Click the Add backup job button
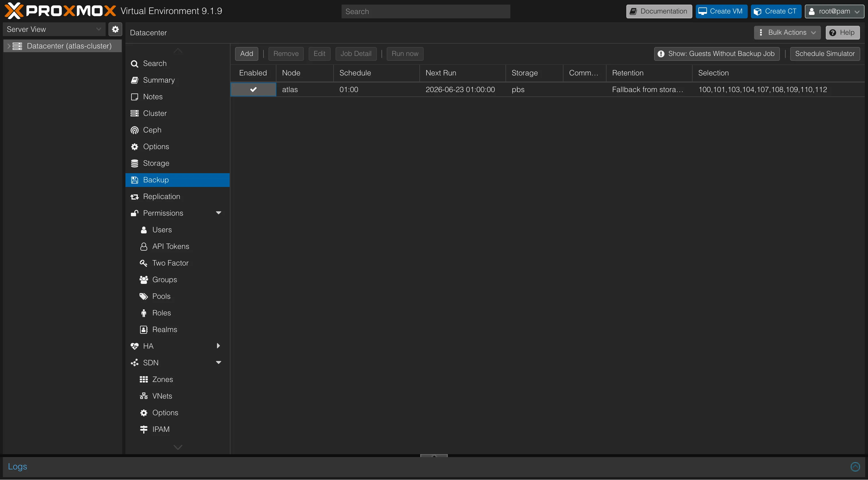The width and height of the screenshot is (868, 480). [x=246, y=54]
